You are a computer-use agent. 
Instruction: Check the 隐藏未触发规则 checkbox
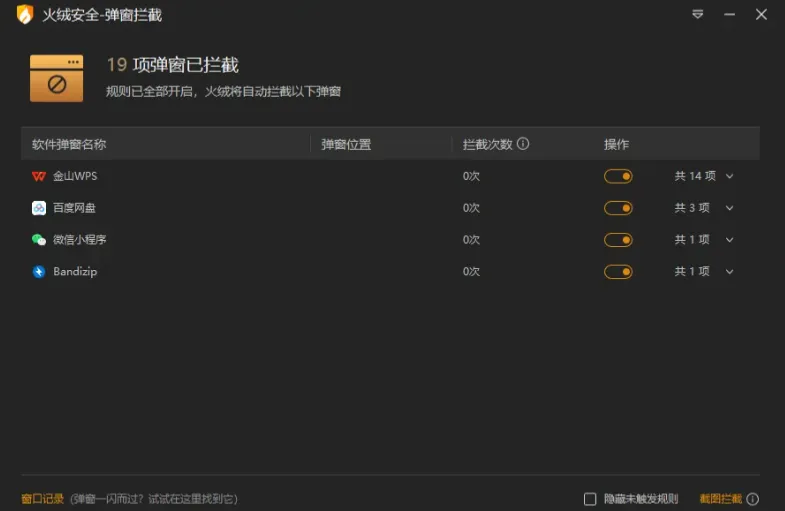pyautogui.click(x=590, y=499)
